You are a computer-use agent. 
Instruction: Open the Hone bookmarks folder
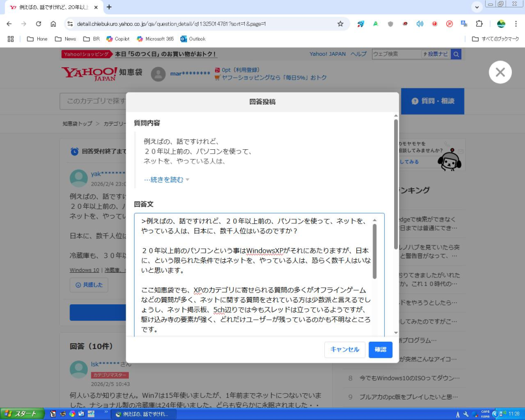[37, 39]
